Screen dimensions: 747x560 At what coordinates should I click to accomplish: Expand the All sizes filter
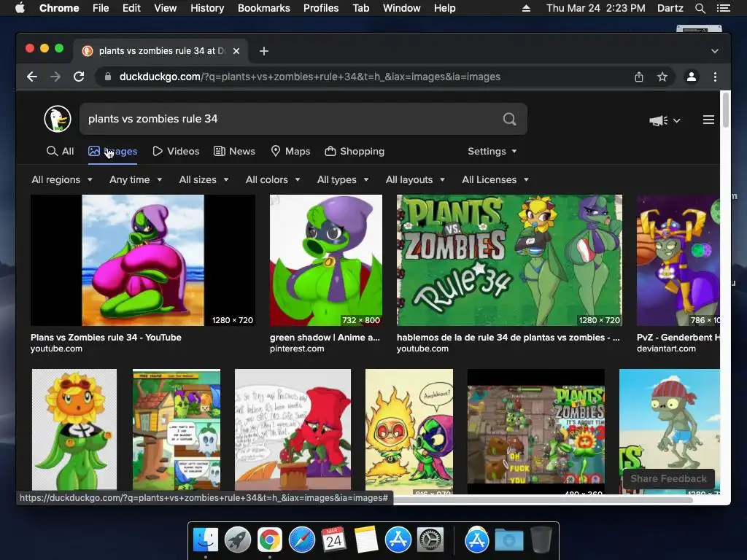pyautogui.click(x=204, y=180)
